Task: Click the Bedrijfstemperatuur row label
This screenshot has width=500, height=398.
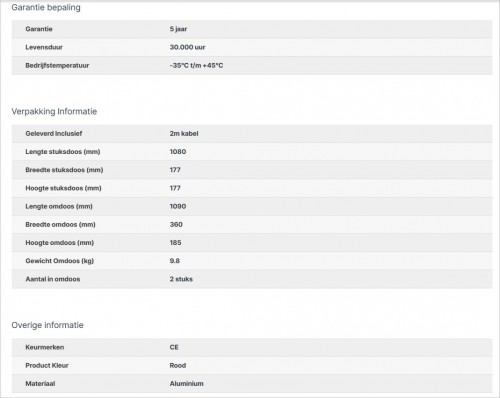Action: point(57,65)
